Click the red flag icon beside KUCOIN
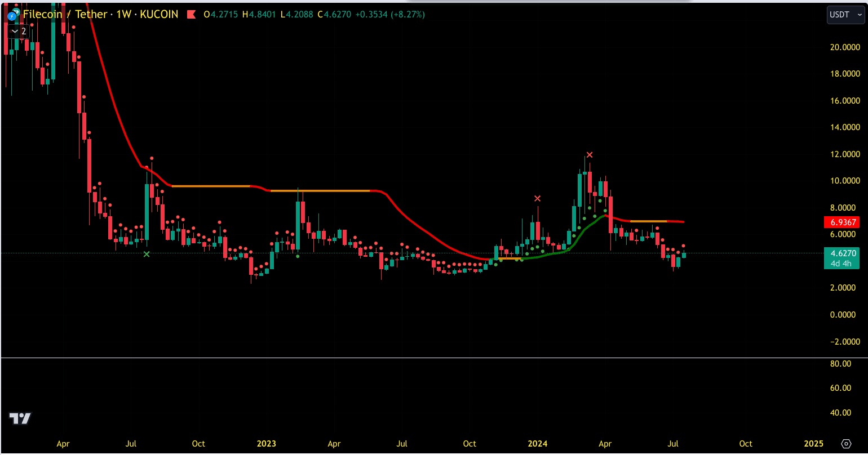Image resolution: width=868 pixels, height=455 pixels. (193, 15)
